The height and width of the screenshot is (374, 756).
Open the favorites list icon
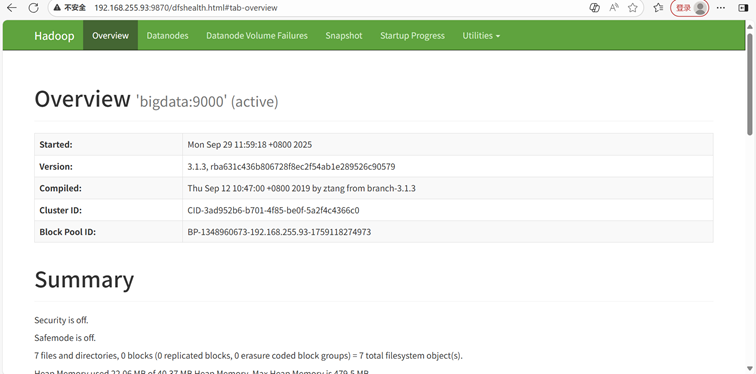point(658,8)
